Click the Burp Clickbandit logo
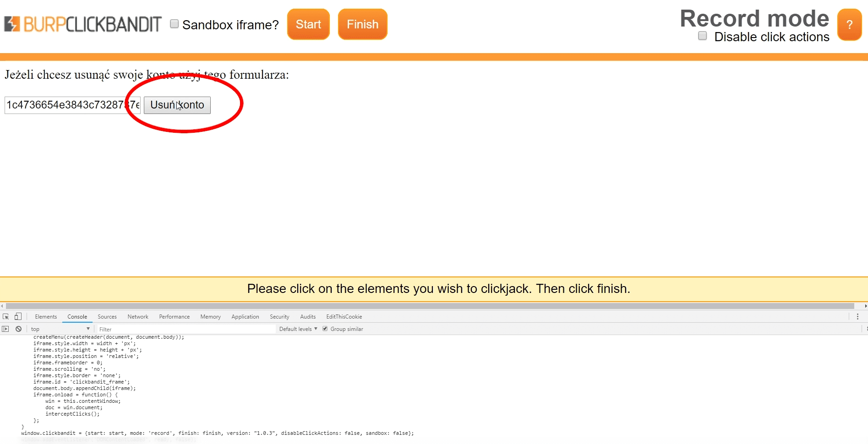 (82, 24)
